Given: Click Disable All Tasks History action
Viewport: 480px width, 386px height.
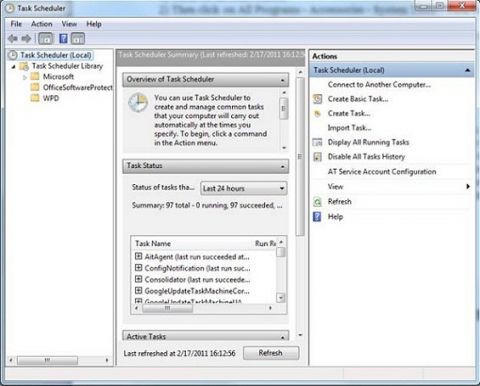Looking at the screenshot, I should [366, 157].
